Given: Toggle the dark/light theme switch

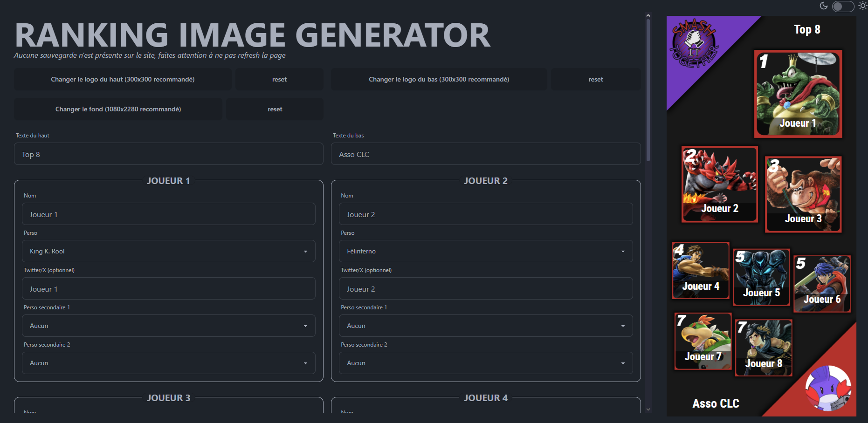Looking at the screenshot, I should tap(843, 6).
